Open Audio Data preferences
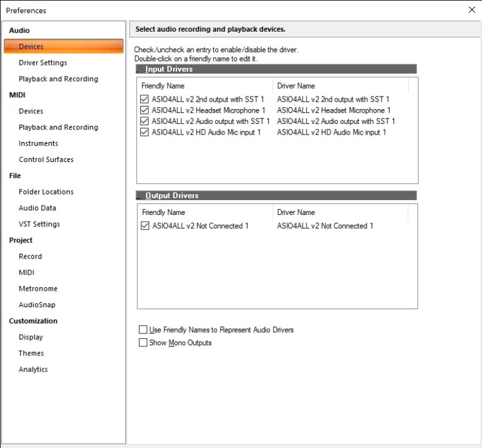This screenshot has height=448, width=482. (37, 208)
